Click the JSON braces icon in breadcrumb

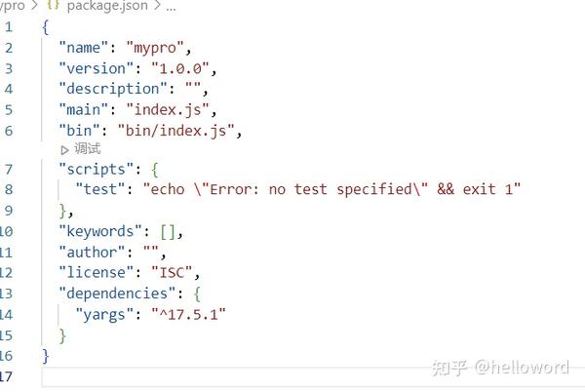click(x=55, y=5)
